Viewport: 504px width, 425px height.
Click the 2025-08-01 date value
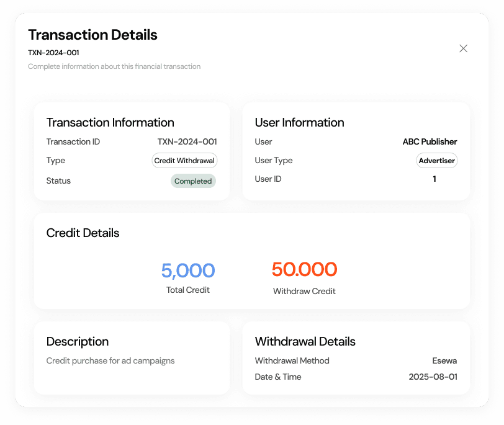click(x=433, y=377)
